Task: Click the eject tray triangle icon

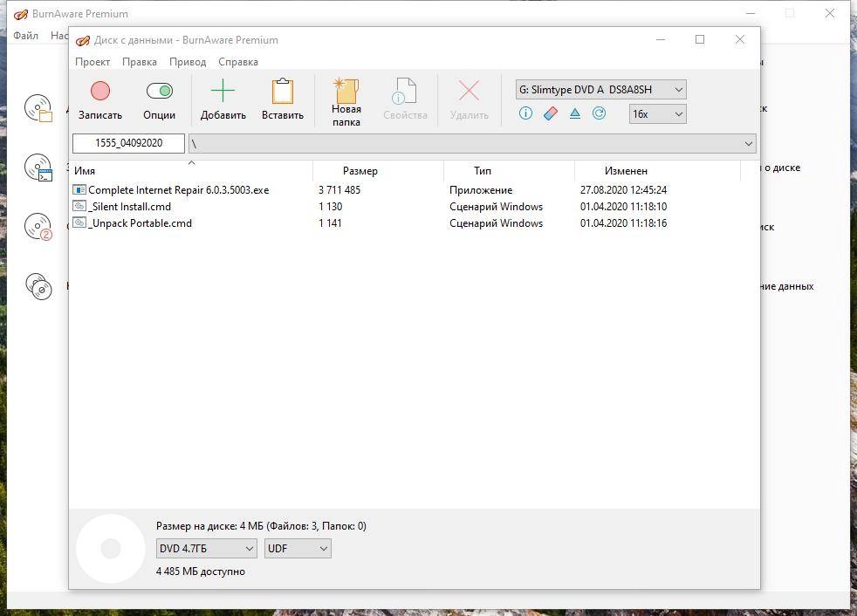Action: point(575,113)
